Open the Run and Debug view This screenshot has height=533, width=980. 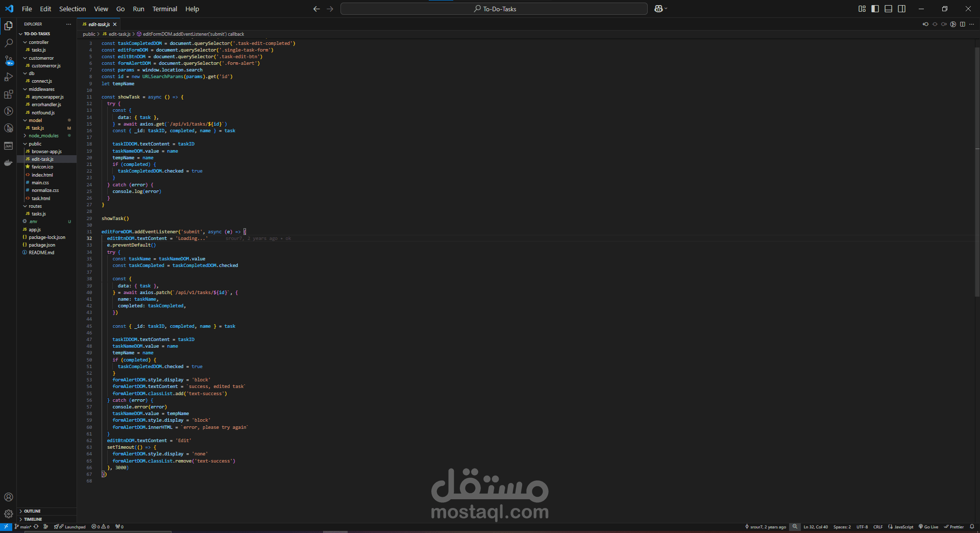[8, 78]
